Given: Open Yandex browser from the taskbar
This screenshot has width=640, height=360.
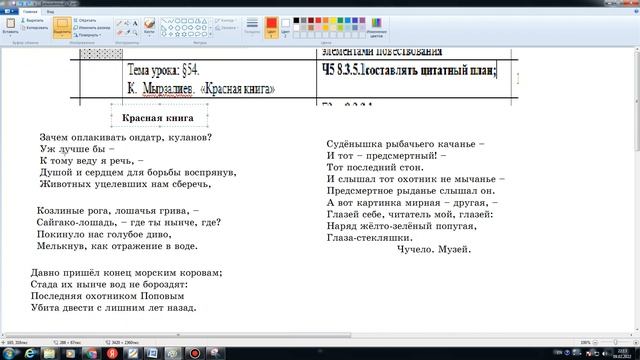Looking at the screenshot, I should point(112,353).
